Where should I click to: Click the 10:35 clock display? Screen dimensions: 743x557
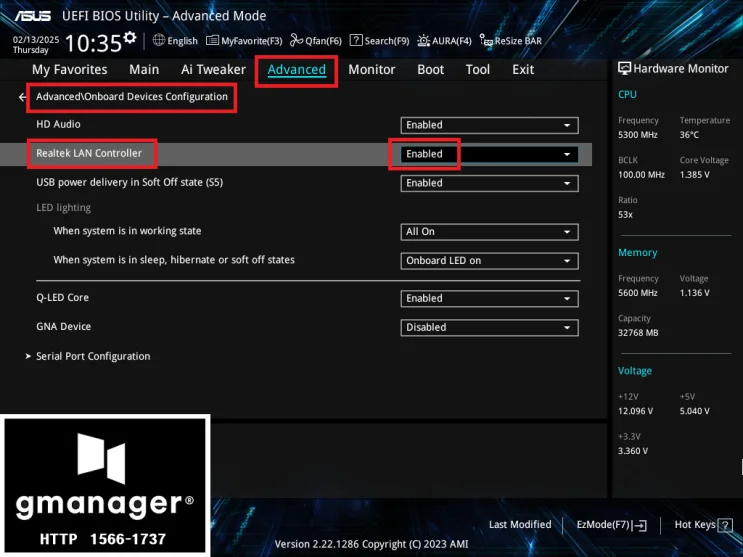[93, 44]
